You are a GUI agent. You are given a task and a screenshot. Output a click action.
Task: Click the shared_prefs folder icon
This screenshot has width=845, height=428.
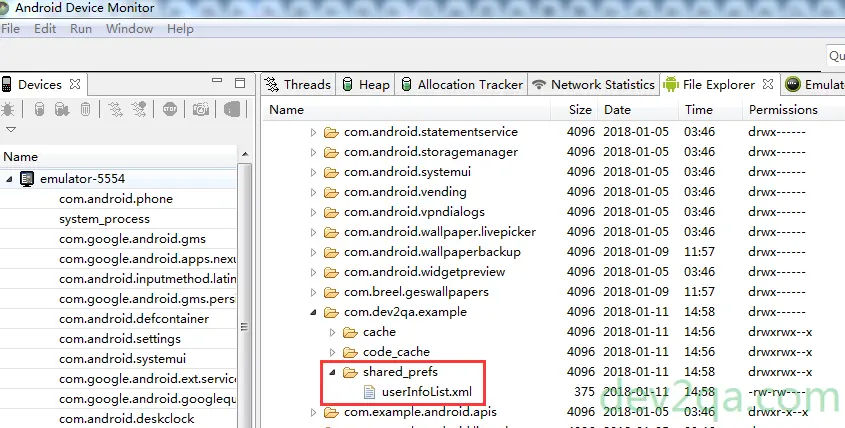pos(350,372)
